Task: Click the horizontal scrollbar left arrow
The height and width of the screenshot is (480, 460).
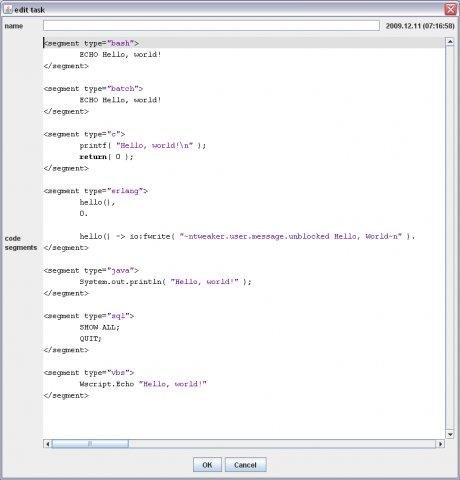Action: point(47,444)
